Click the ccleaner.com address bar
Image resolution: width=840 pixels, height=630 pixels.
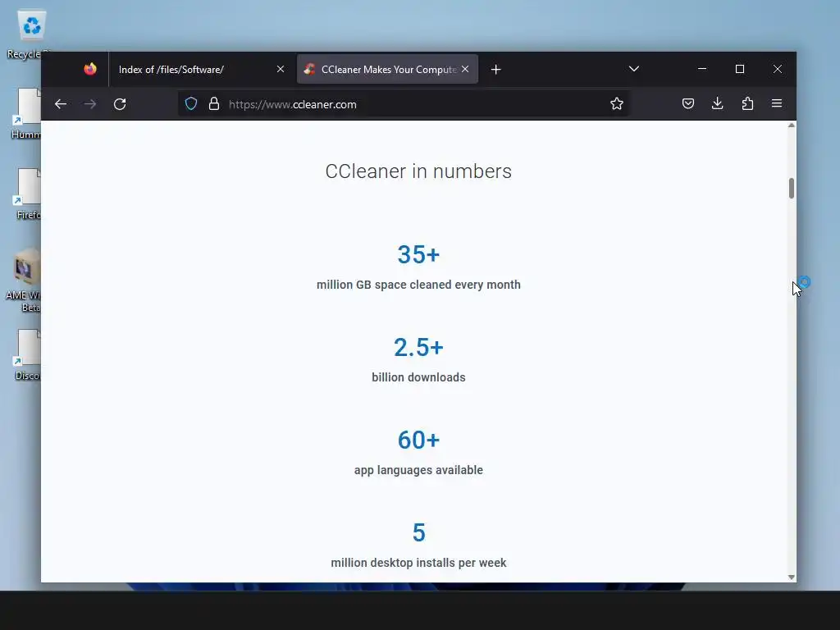click(x=402, y=104)
